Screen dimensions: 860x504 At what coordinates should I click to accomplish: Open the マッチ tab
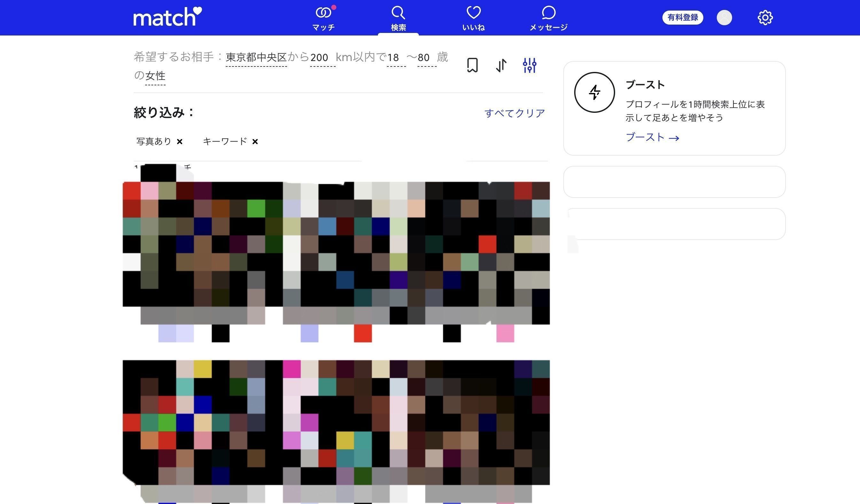click(323, 19)
